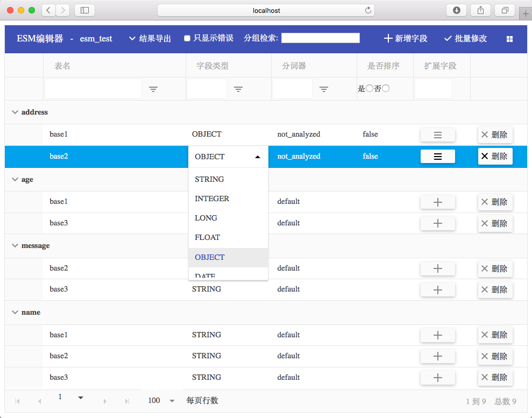Delete the age base1 row

[x=495, y=202]
